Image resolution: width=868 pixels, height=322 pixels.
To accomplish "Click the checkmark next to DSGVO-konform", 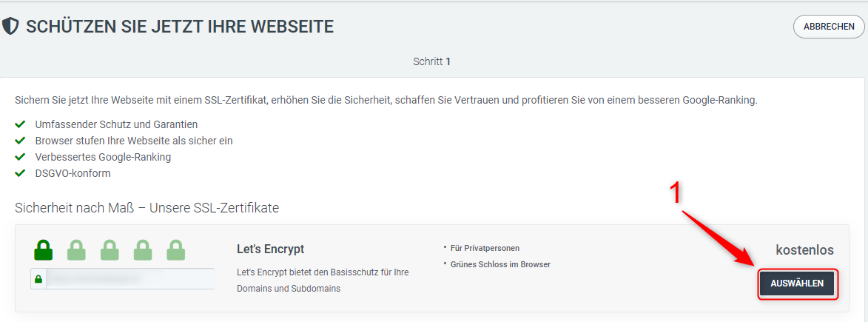I will point(21,173).
